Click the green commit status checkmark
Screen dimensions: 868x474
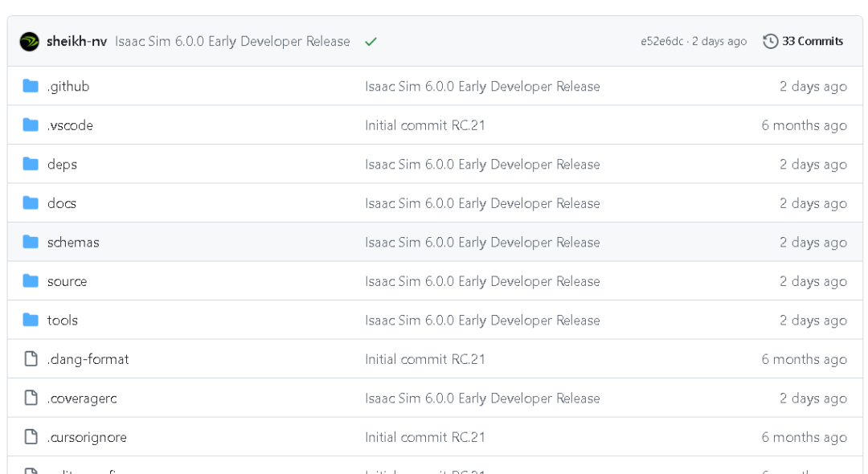[371, 41]
